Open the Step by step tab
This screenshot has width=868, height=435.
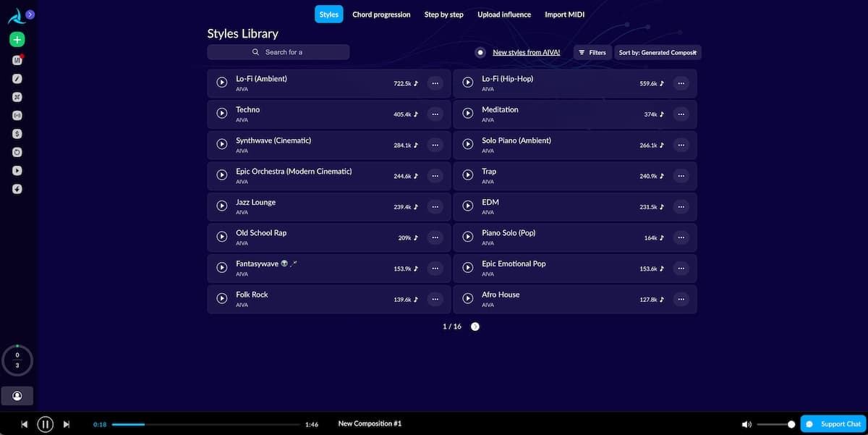coord(444,14)
